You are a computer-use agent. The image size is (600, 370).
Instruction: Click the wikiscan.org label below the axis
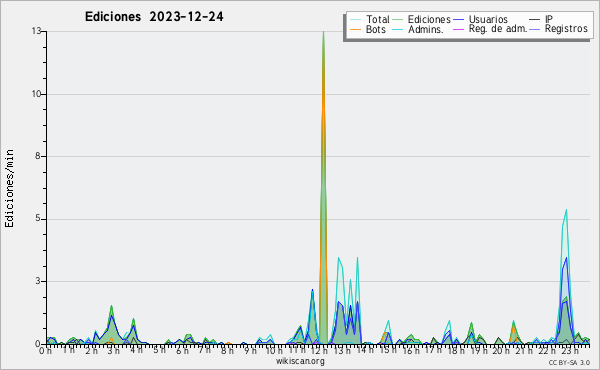point(300,361)
